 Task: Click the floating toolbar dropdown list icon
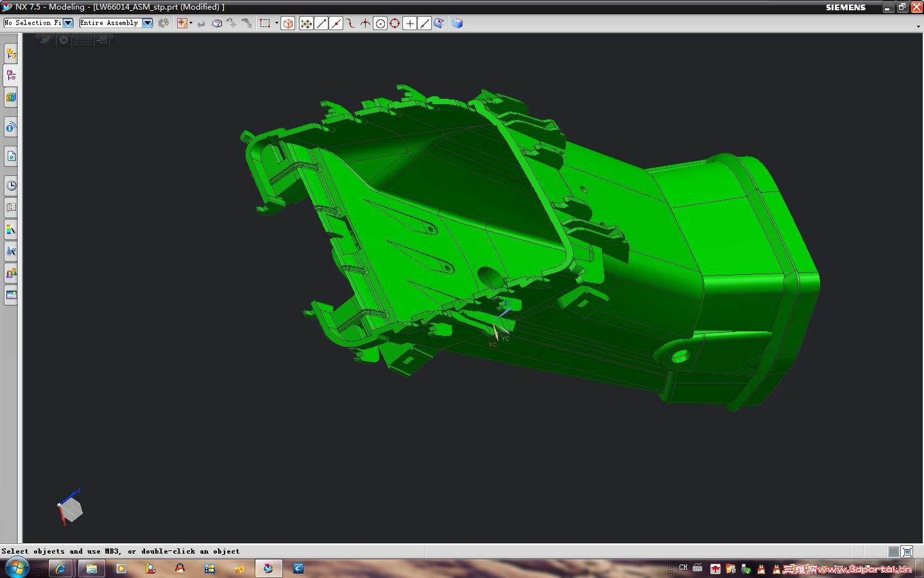[102, 40]
